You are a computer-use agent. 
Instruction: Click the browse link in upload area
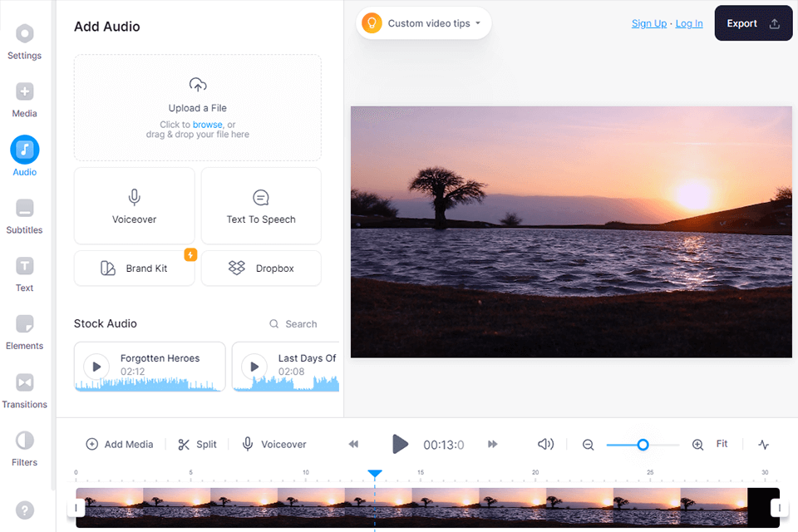tap(207, 124)
